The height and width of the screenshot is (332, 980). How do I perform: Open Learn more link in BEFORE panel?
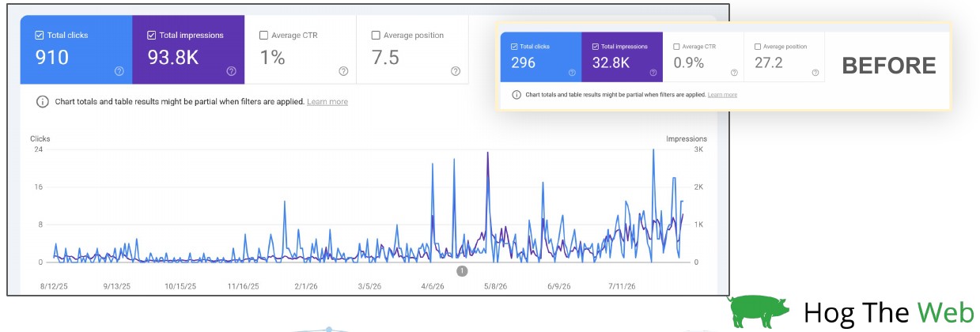click(x=722, y=95)
